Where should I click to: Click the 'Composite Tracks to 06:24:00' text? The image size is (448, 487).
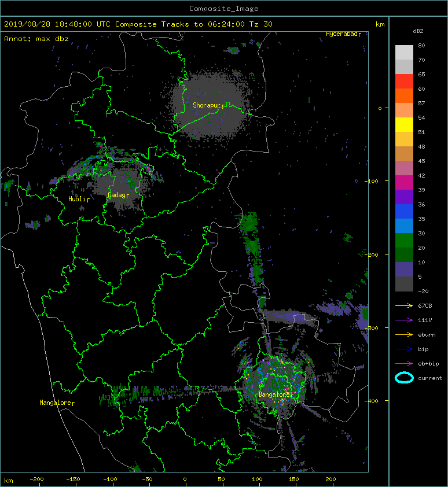coord(180,24)
